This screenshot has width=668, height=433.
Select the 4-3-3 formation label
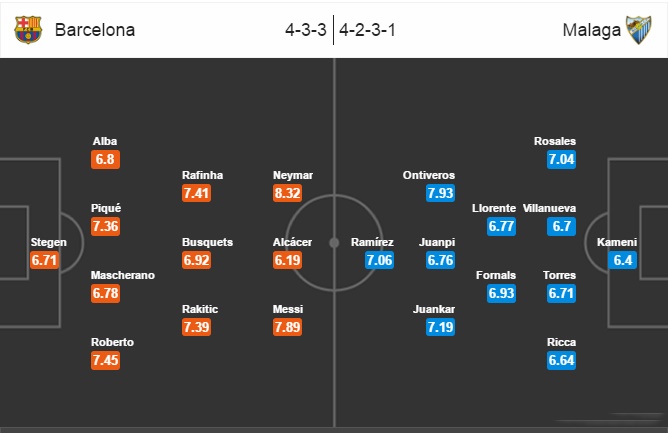point(307,30)
